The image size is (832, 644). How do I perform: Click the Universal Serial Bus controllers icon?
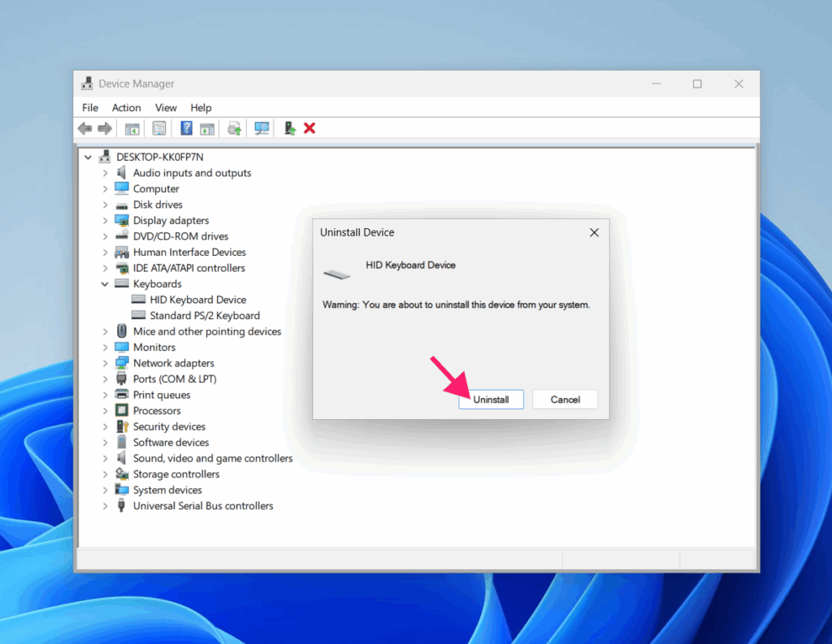click(x=122, y=506)
